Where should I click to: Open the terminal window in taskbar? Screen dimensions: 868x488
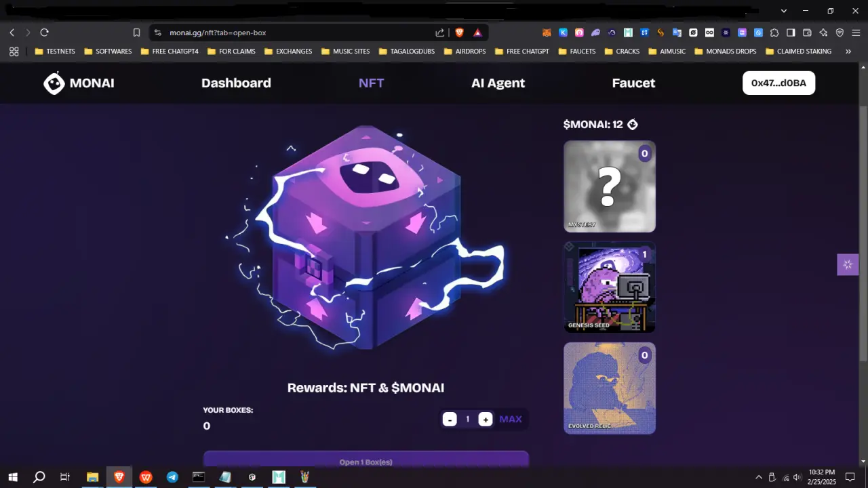[198, 477]
